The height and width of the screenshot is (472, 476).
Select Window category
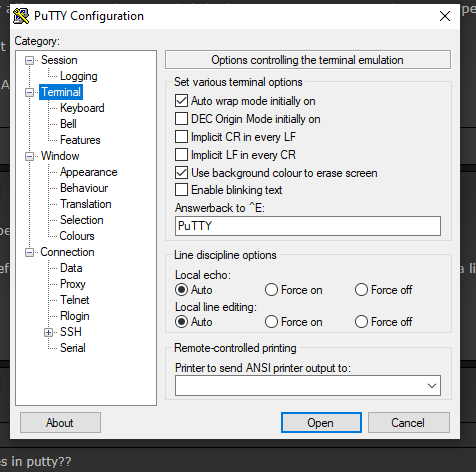[60, 156]
